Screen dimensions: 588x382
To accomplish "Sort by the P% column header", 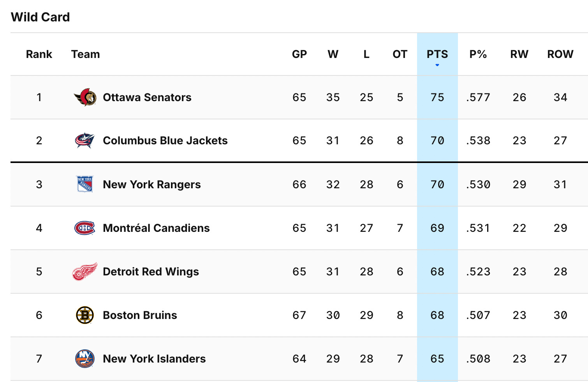I will [478, 54].
